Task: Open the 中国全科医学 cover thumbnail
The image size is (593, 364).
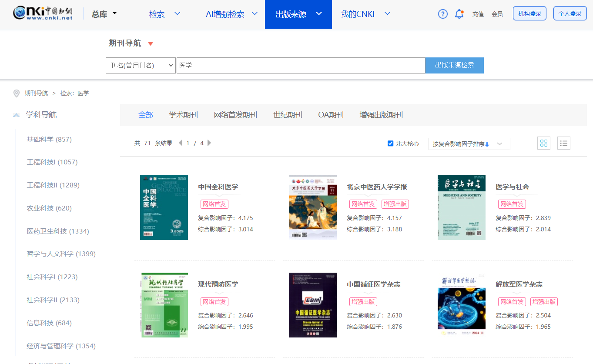Action: click(x=164, y=207)
